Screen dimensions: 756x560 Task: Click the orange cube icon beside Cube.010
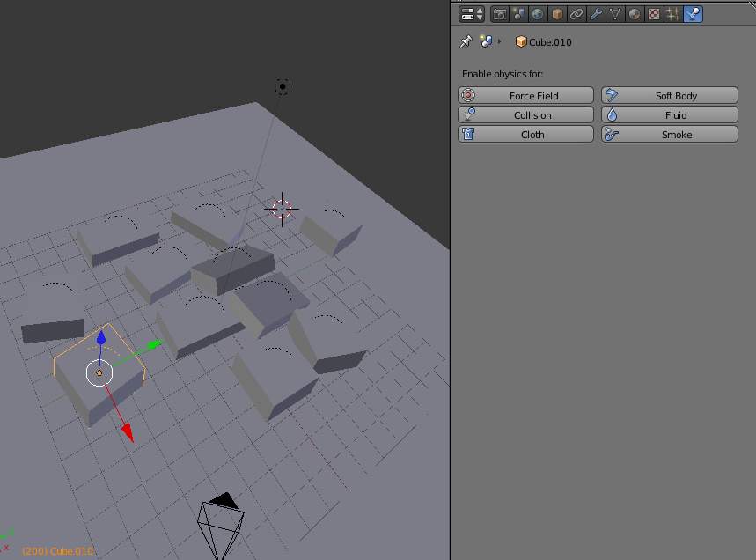(x=521, y=42)
